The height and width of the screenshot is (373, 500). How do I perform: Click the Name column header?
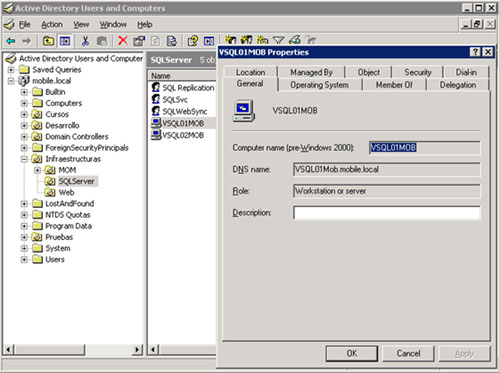182,76
